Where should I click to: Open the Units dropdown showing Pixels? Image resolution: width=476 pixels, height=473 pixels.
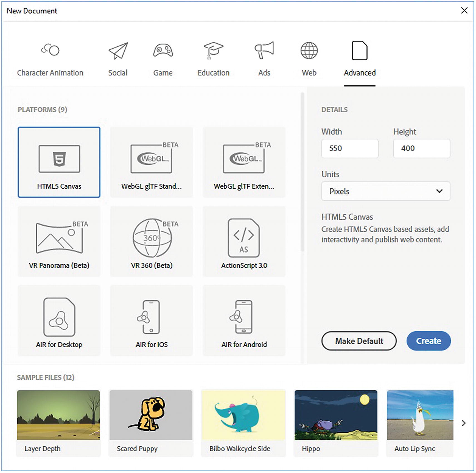click(385, 191)
